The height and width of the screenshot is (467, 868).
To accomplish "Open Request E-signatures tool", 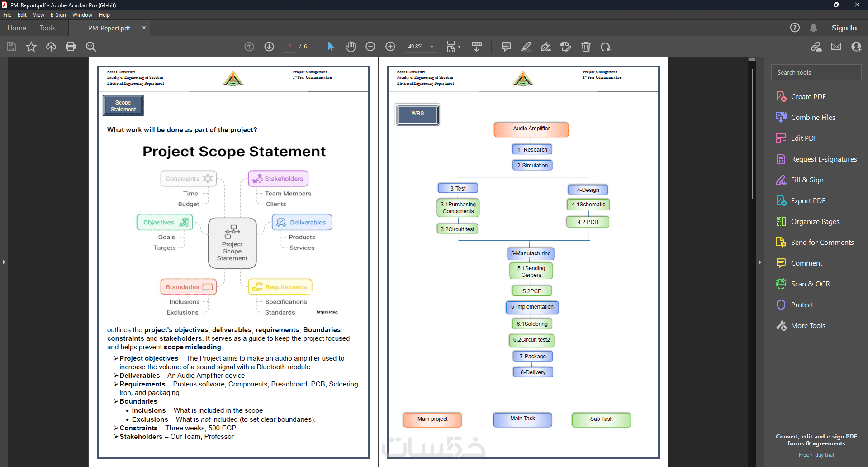I will [824, 159].
